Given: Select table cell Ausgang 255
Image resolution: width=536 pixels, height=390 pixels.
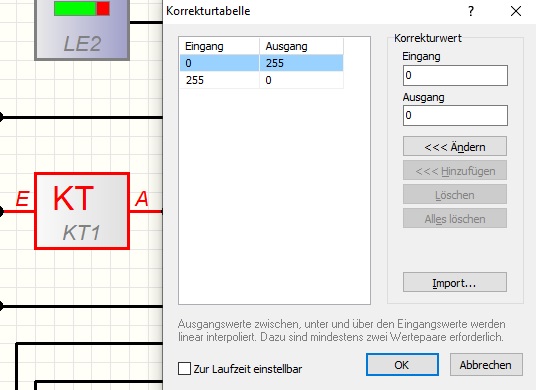Looking at the screenshot, I should tap(301, 63).
